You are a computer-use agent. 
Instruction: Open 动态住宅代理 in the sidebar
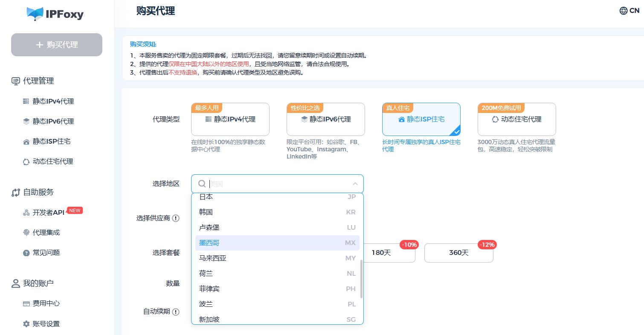53,162
